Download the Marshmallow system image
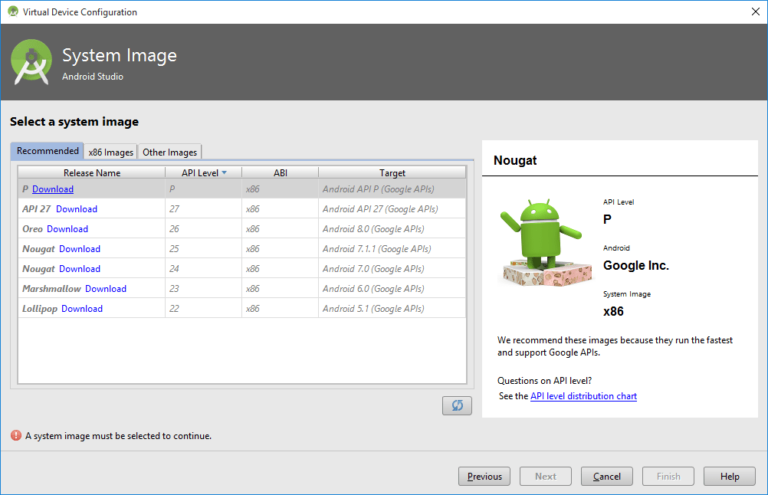Viewport: 768px width, 495px height. pos(106,289)
